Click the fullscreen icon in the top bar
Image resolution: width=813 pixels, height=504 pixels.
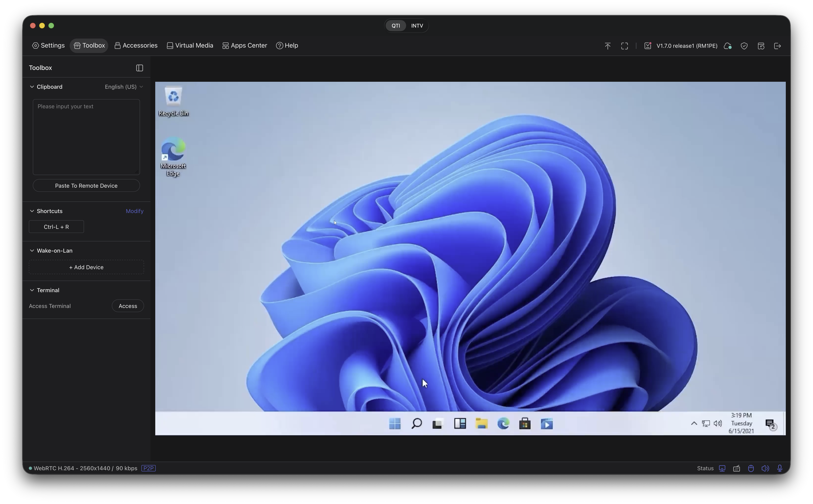624,46
